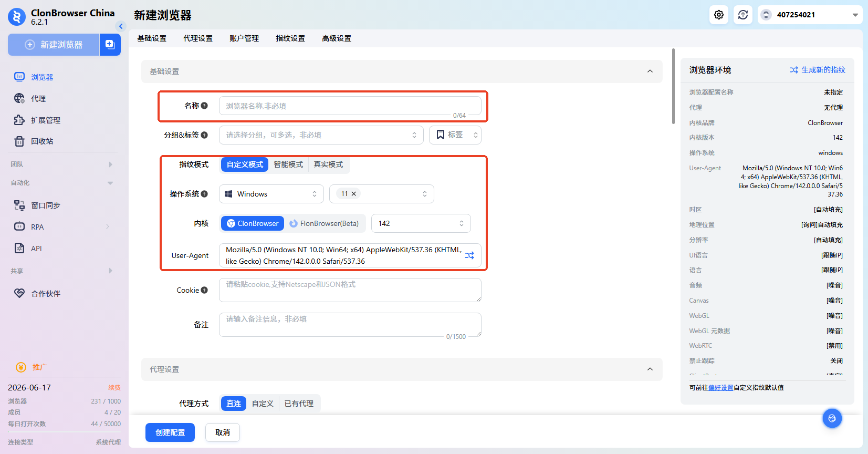The height and width of the screenshot is (454, 868).
Task: Click the 创建配置 button
Action: pos(170,432)
